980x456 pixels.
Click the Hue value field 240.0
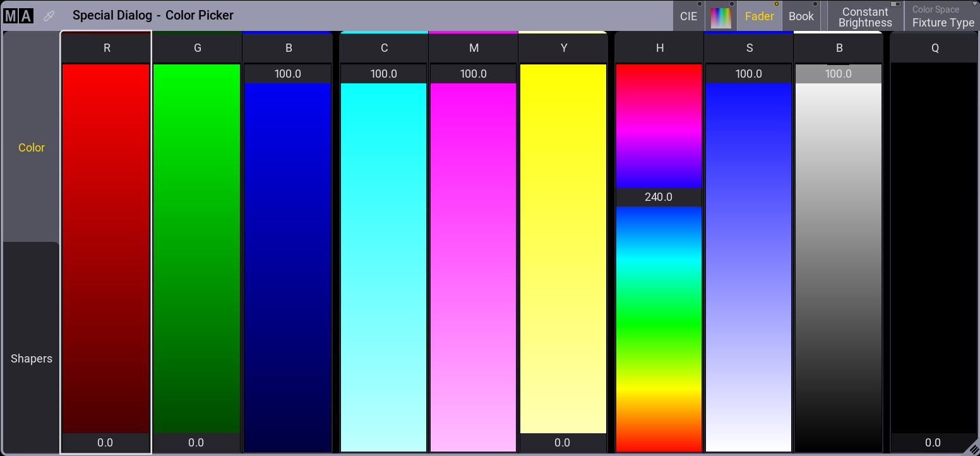659,197
